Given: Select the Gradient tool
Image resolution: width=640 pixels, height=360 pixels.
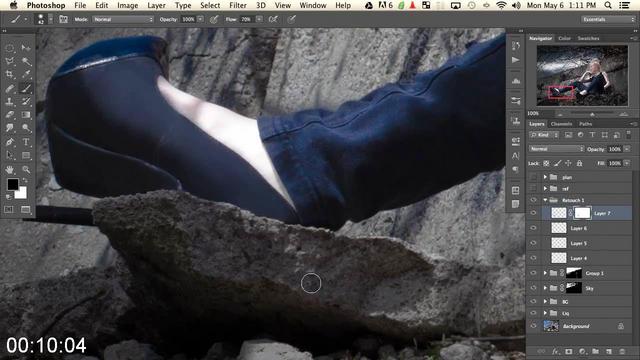Looking at the screenshot, I should (x=26, y=115).
